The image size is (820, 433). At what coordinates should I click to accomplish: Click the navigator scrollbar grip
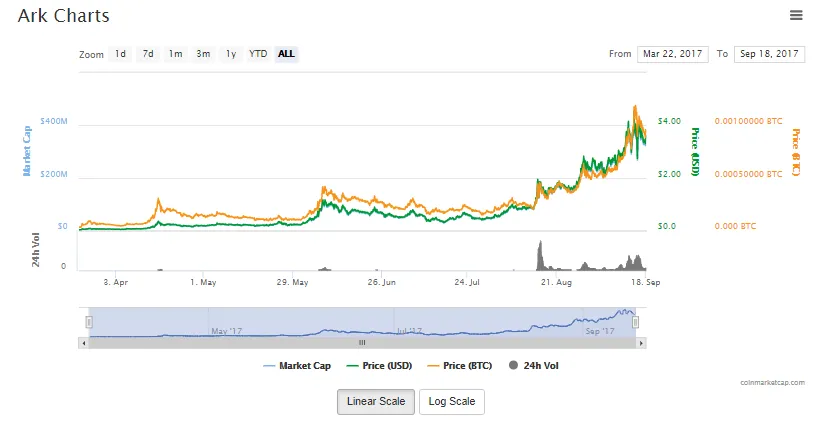click(362, 343)
